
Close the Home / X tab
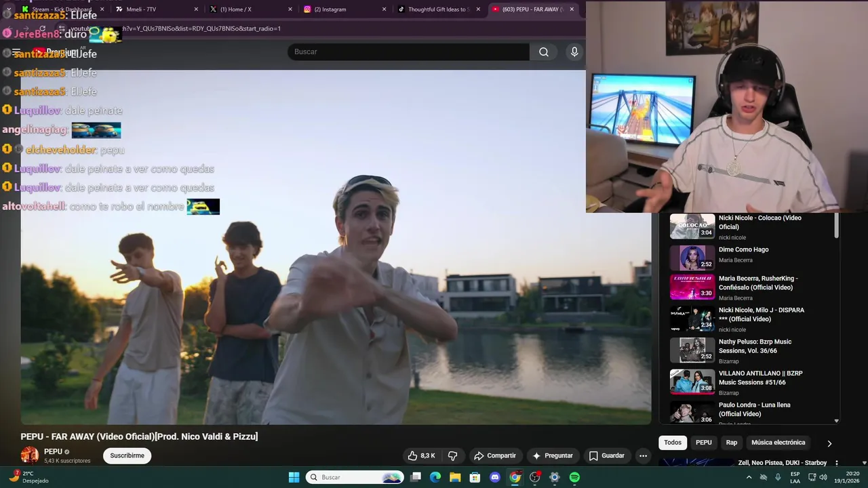[290, 9]
